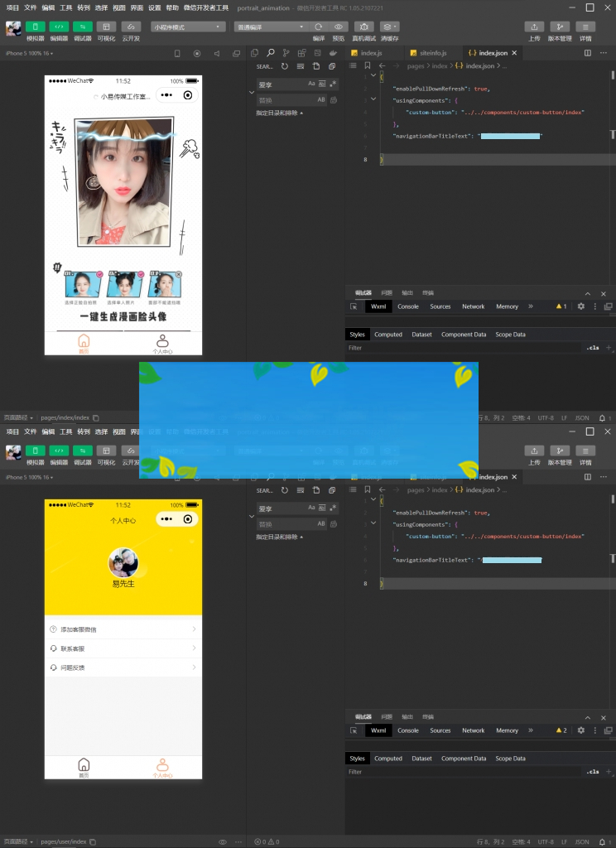This screenshot has width=616, height=848.
Task: Open capsule menu dots on 个人中心 page
Action: pos(168,519)
